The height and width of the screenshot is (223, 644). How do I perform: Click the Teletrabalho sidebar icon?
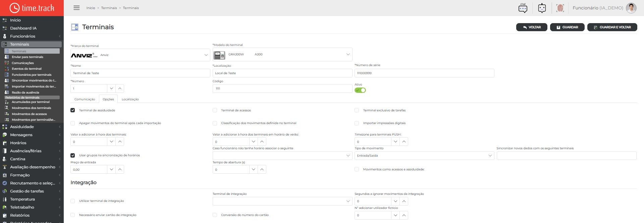pos(5,207)
